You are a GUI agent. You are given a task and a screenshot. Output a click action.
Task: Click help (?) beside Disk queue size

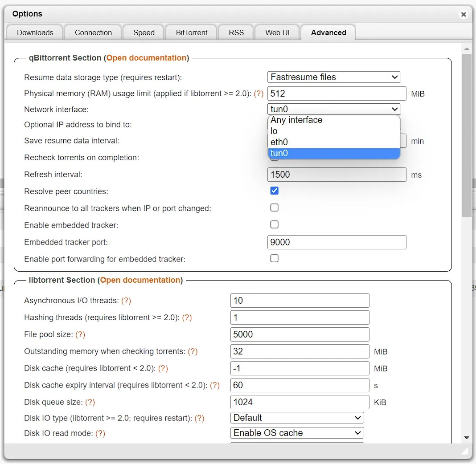click(90, 402)
